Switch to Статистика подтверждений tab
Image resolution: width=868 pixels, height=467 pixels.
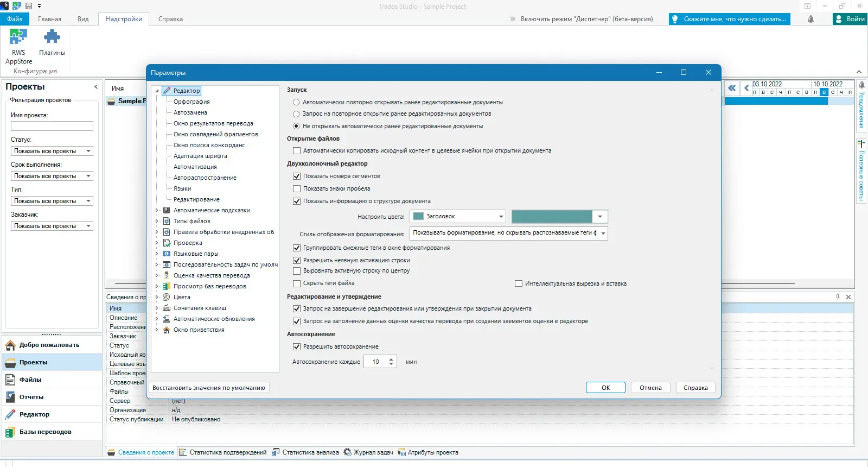coord(223,452)
